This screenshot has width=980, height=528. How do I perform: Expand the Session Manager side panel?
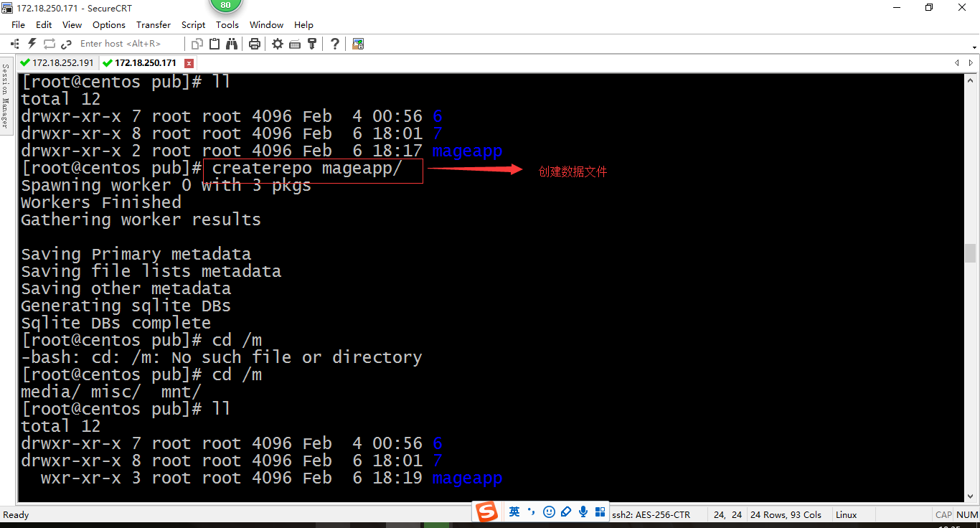click(5, 95)
